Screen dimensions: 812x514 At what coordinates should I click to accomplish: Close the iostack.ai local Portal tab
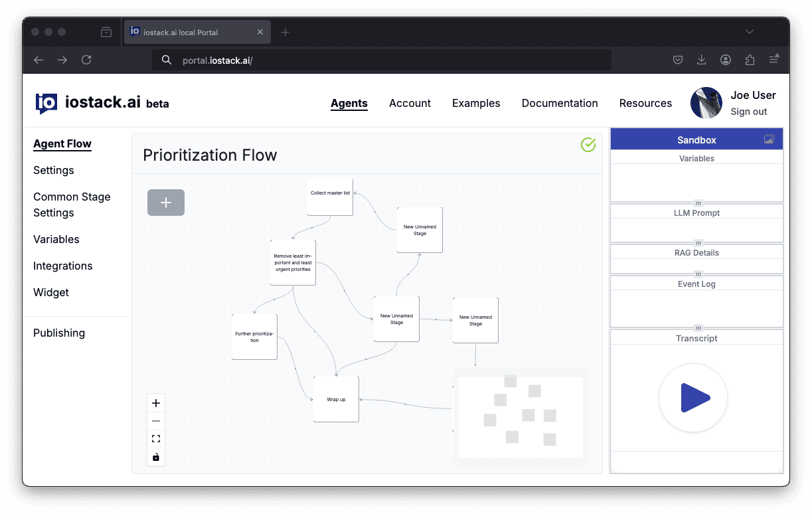coord(260,32)
